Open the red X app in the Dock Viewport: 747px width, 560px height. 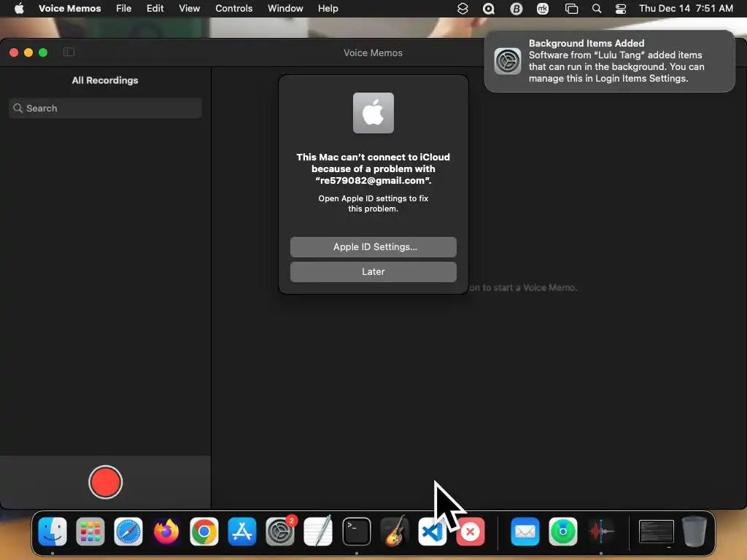(x=471, y=531)
